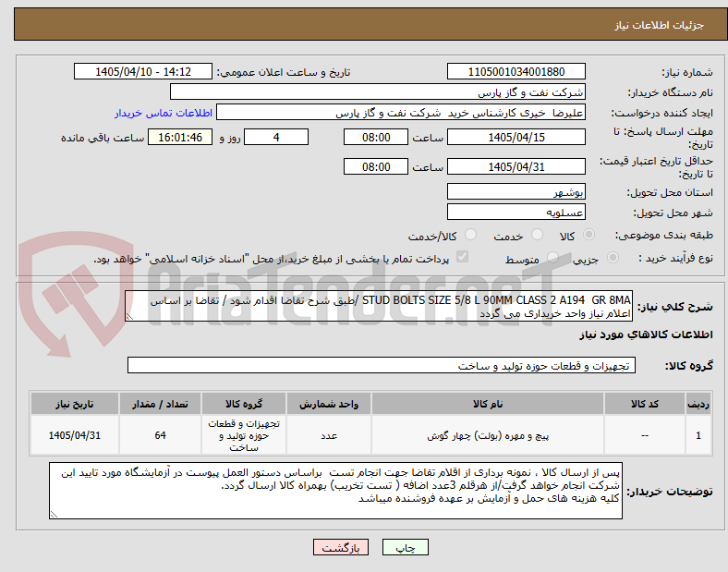Toggle the treasury bonds payment checkbox
The width and height of the screenshot is (728, 572).
coord(462,257)
